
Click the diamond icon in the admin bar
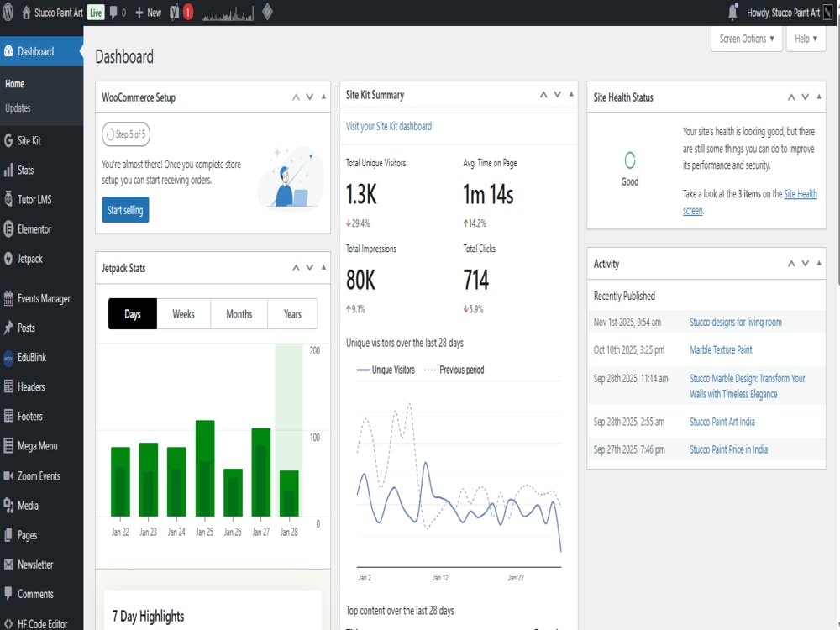(267, 12)
